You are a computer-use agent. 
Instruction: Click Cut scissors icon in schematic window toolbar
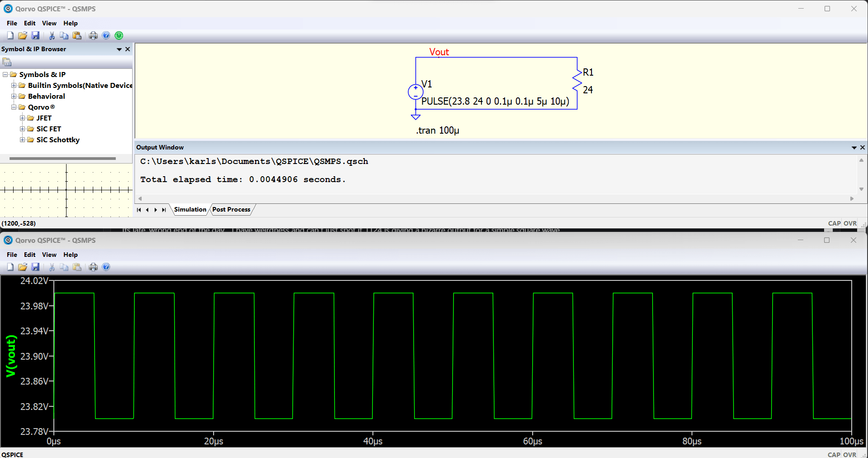pyautogui.click(x=52, y=35)
